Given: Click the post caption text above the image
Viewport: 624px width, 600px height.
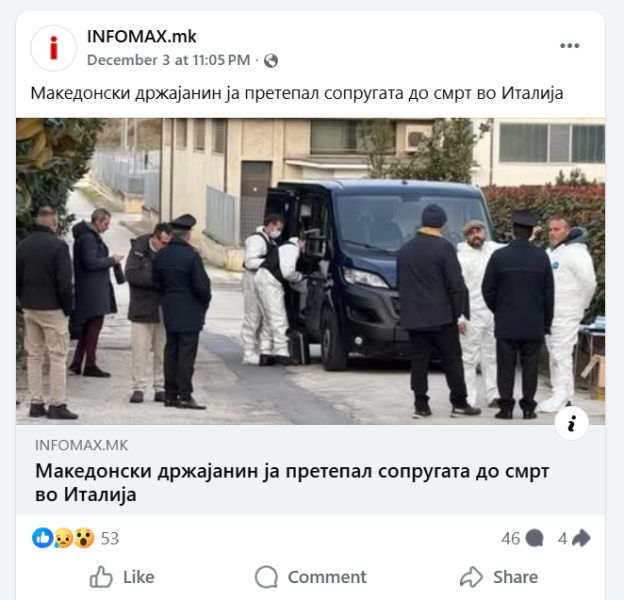Looking at the screenshot, I should pyautogui.click(x=297, y=94).
